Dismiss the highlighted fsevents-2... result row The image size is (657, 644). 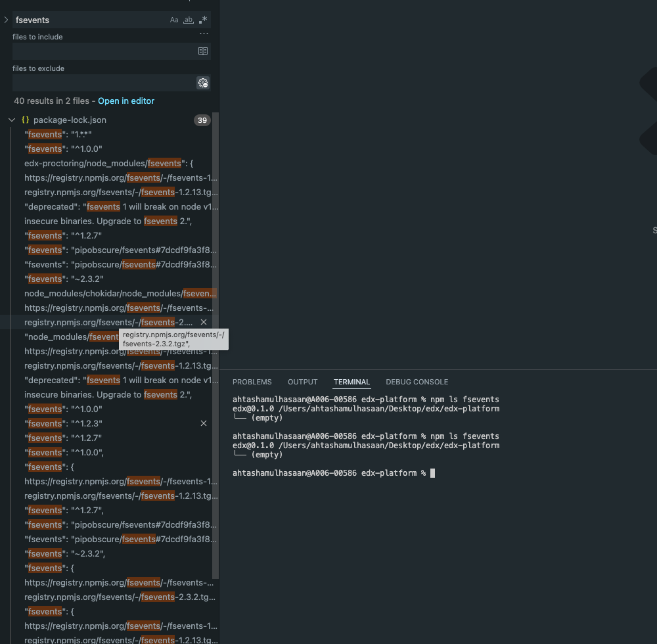[204, 322]
